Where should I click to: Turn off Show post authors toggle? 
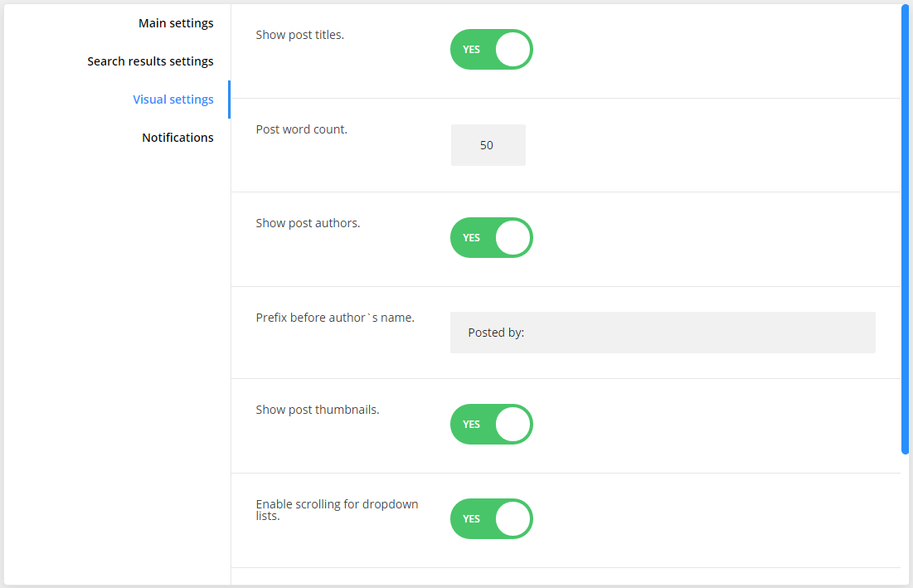491,238
